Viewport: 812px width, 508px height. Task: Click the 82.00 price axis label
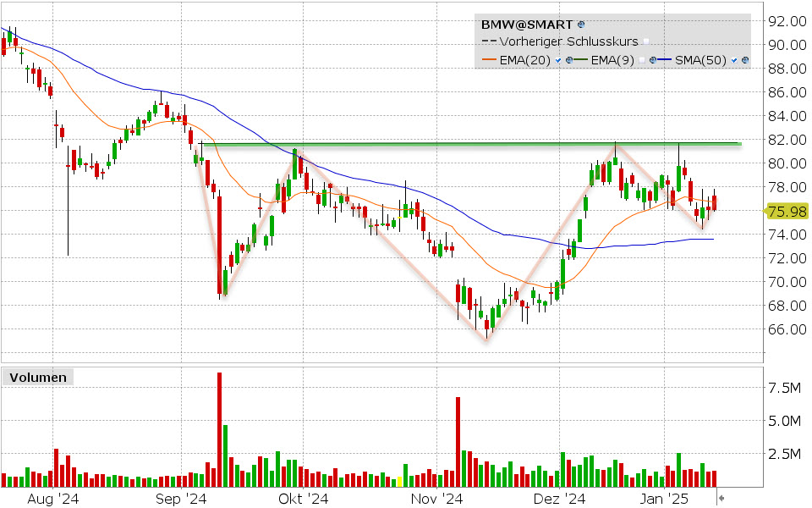787,140
